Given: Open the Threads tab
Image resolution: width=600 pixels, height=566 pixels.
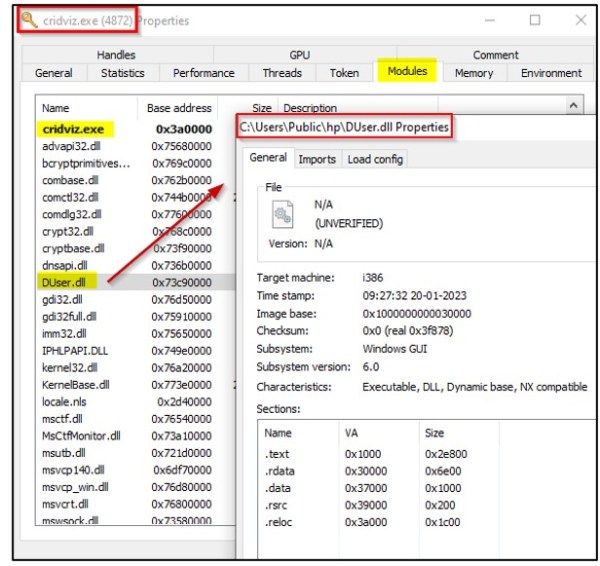Looking at the screenshot, I should (282, 73).
